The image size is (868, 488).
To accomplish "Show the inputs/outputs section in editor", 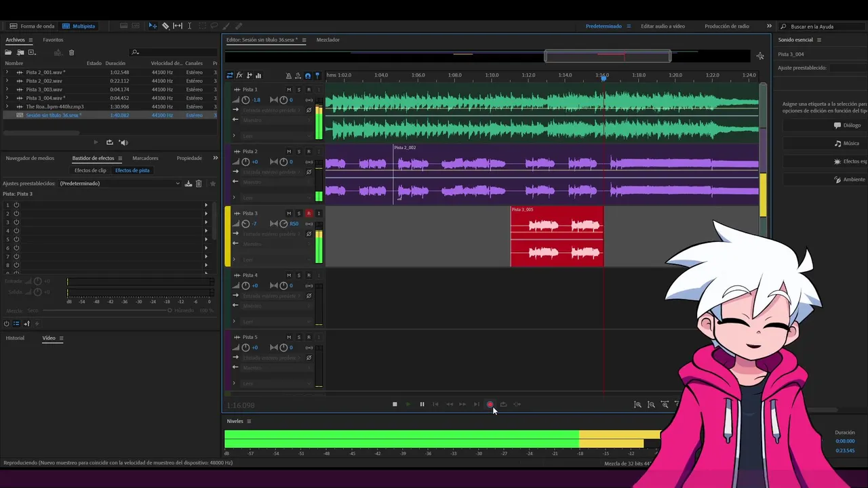I will point(229,75).
